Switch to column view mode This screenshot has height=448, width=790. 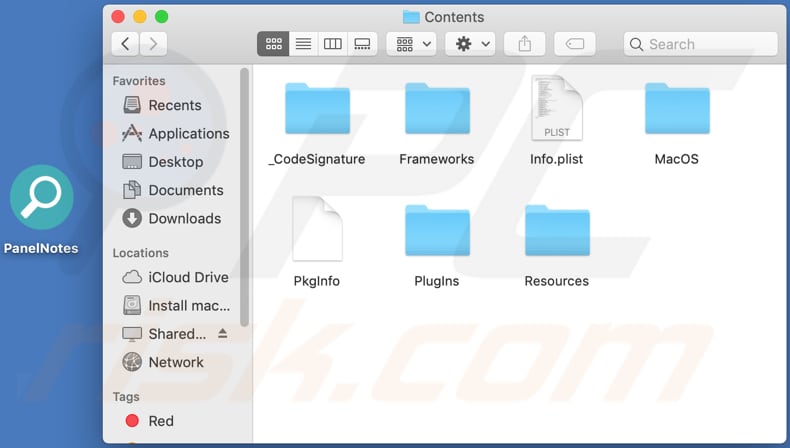point(333,44)
